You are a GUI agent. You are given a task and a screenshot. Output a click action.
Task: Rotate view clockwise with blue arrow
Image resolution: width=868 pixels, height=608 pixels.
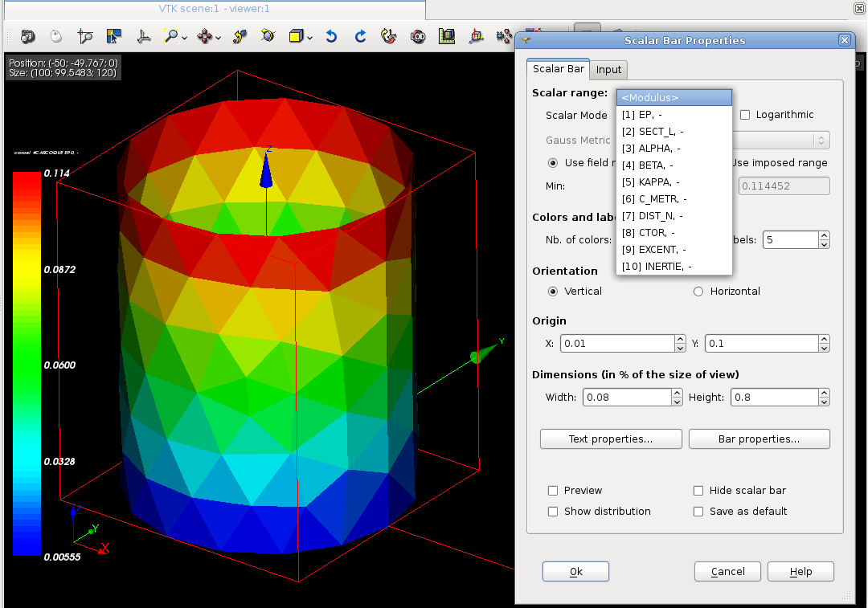coord(360,36)
